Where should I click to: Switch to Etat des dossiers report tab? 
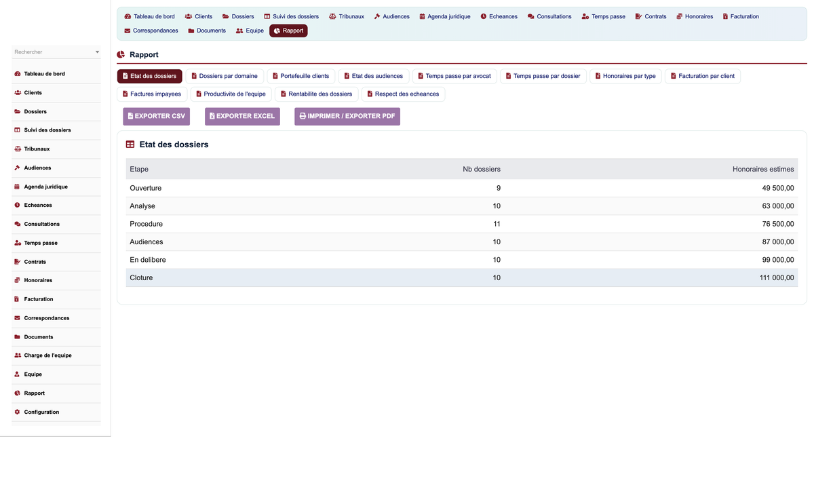(x=149, y=76)
